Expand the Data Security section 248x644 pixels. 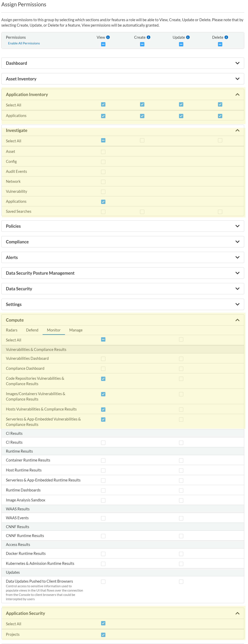(123, 289)
